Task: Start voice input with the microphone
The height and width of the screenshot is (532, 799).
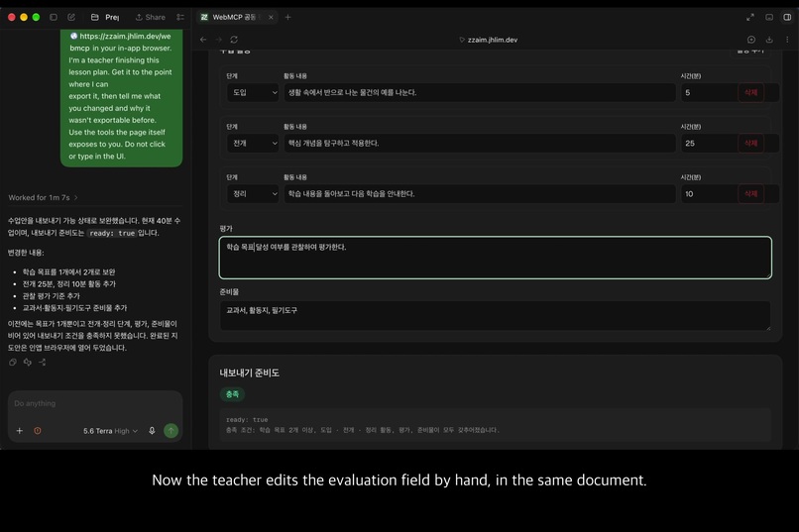Action: tap(152, 431)
